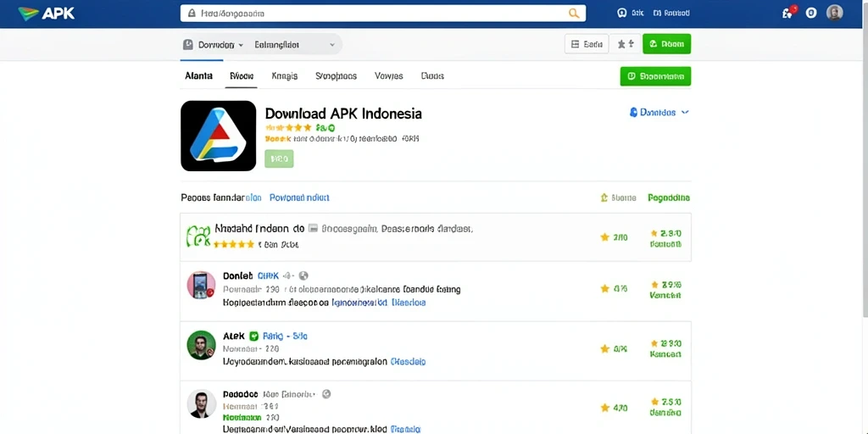Click the green button below the toolbar
The width and height of the screenshot is (868, 434).
click(x=655, y=76)
